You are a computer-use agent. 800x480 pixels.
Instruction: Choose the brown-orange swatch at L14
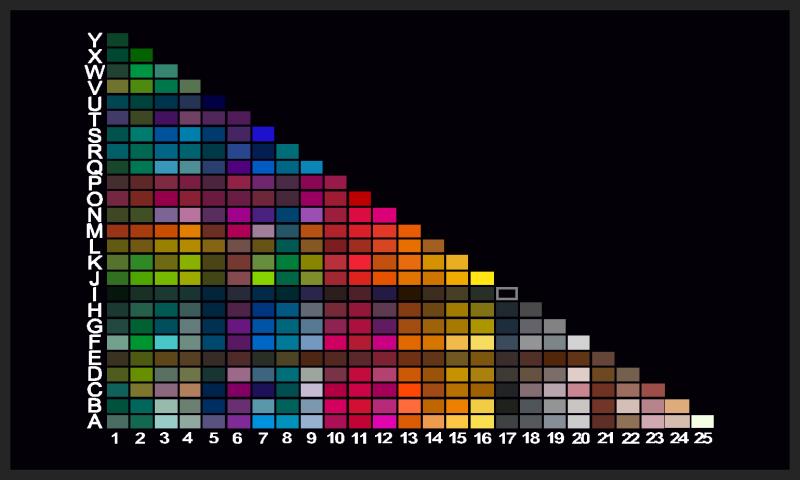pyautogui.click(x=433, y=246)
